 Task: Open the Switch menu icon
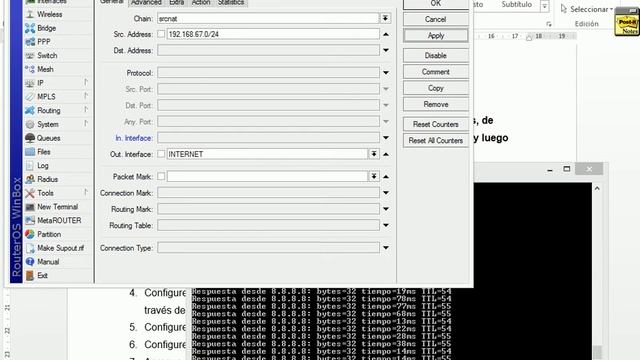[30, 56]
